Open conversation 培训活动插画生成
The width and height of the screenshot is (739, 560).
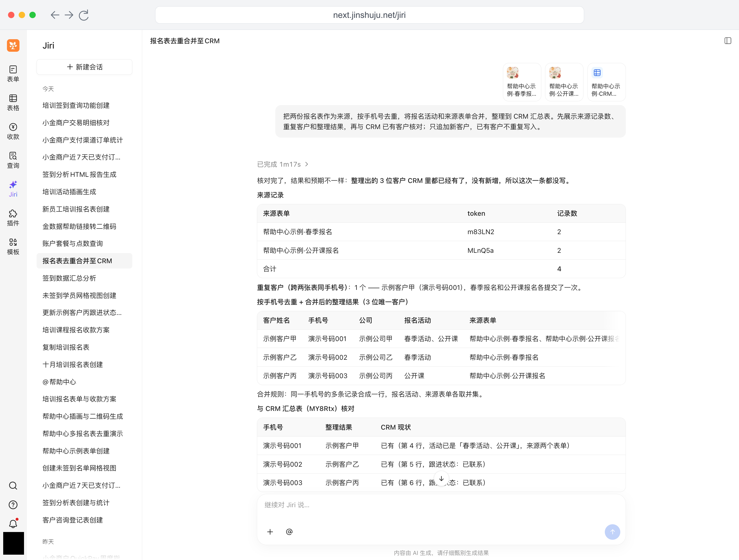click(x=84, y=192)
